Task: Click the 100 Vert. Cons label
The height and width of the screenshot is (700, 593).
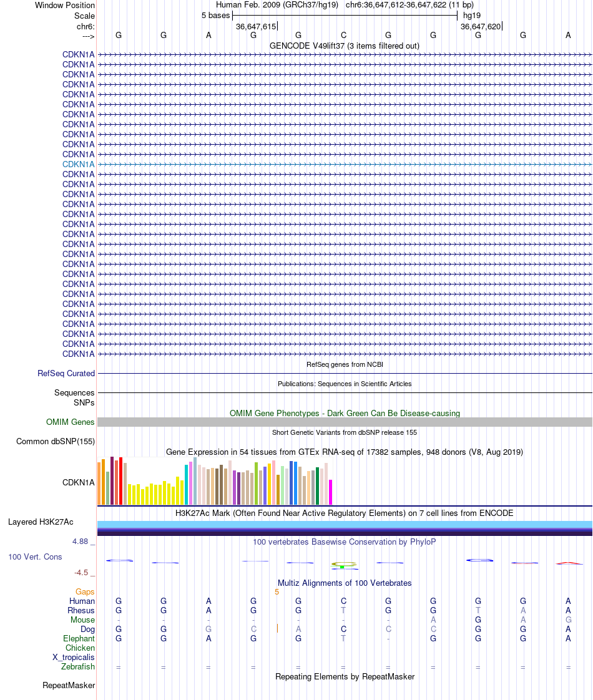Action: pos(35,557)
